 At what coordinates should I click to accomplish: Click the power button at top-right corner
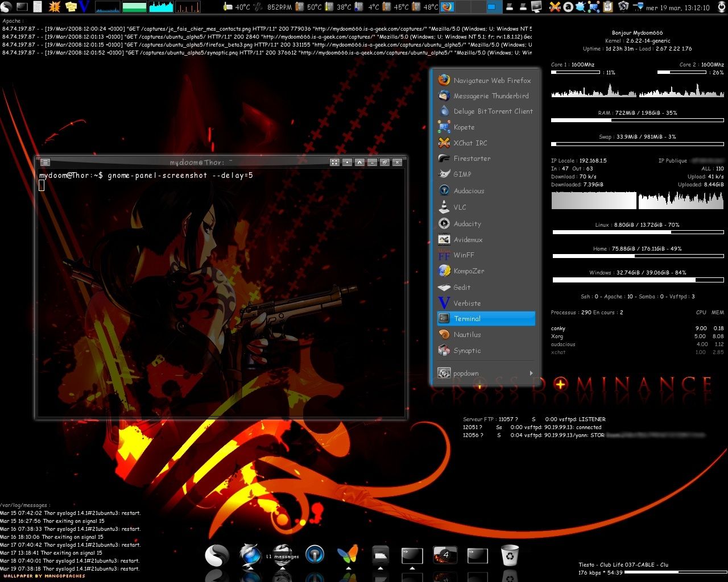[721, 7]
